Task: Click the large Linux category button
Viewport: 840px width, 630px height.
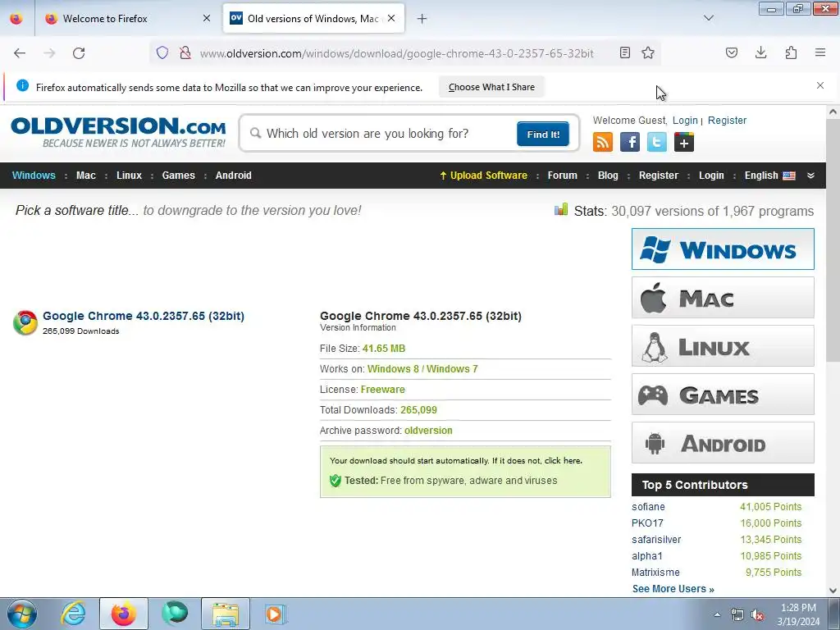Action: tap(723, 346)
